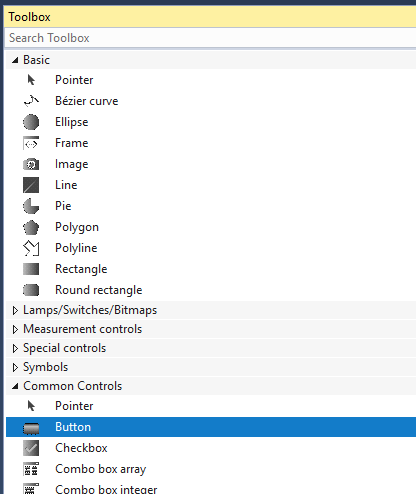Choose the Frame element icon

pos(31,143)
